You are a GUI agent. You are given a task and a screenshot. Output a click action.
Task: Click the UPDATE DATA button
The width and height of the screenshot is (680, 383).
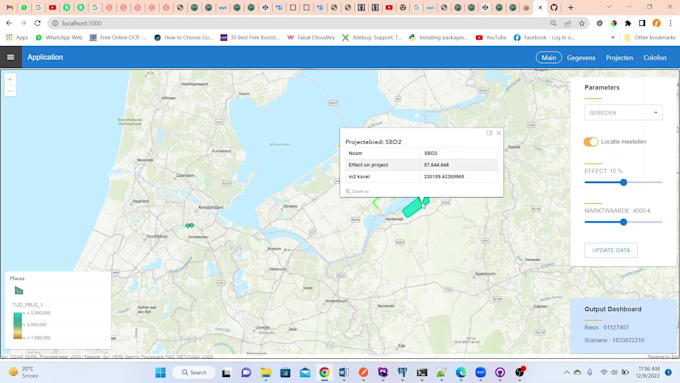pos(611,250)
